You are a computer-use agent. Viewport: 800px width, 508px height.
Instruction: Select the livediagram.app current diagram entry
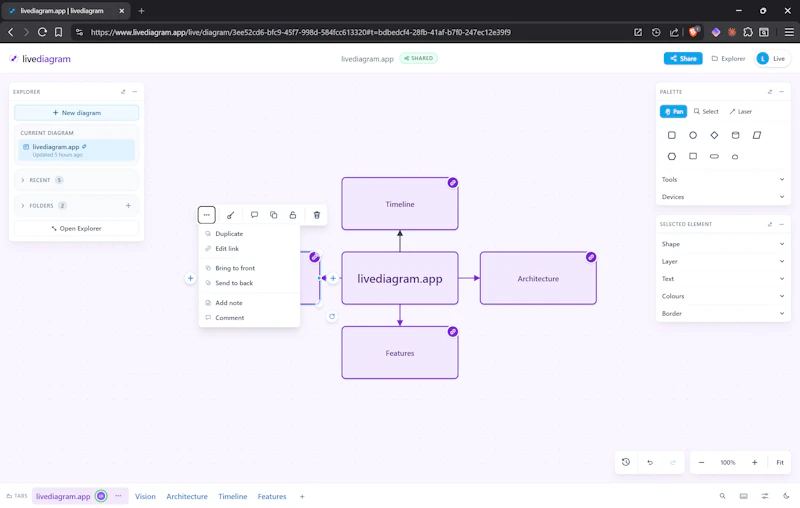(x=77, y=150)
